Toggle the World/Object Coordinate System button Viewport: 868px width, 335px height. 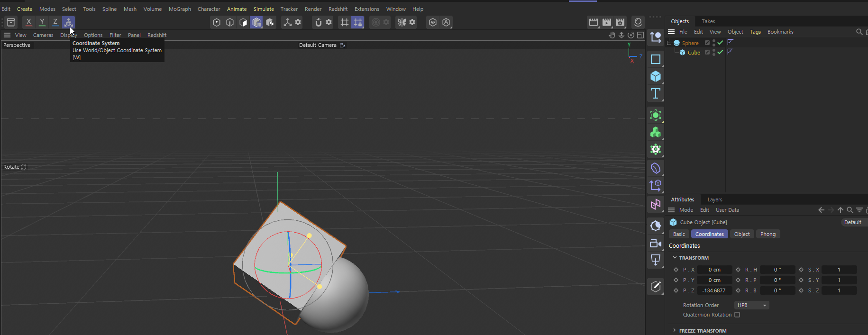tap(69, 22)
